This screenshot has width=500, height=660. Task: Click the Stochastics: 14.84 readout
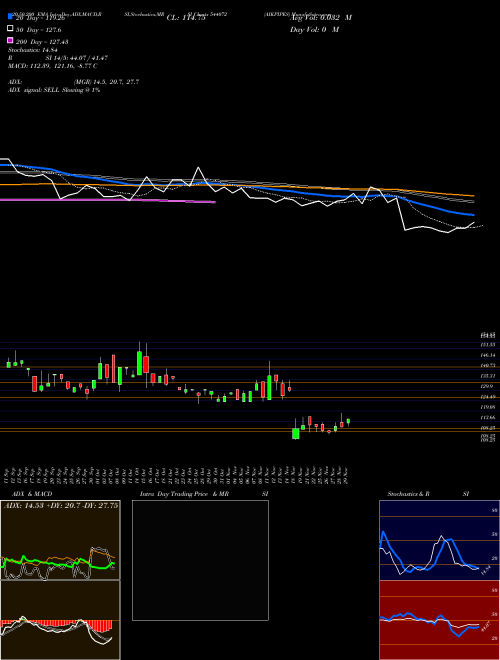[x=32, y=50]
